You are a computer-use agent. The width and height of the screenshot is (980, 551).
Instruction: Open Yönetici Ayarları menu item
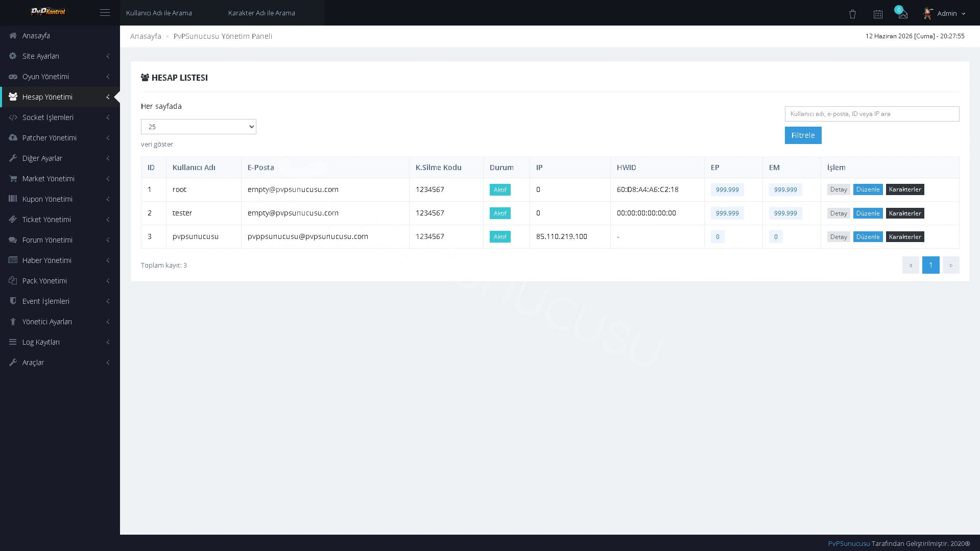tap(60, 322)
